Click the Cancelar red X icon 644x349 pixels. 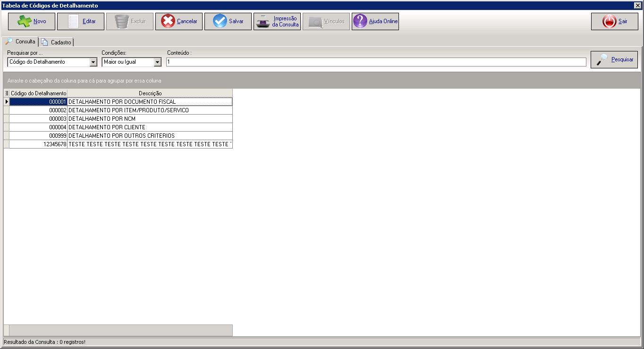(168, 21)
